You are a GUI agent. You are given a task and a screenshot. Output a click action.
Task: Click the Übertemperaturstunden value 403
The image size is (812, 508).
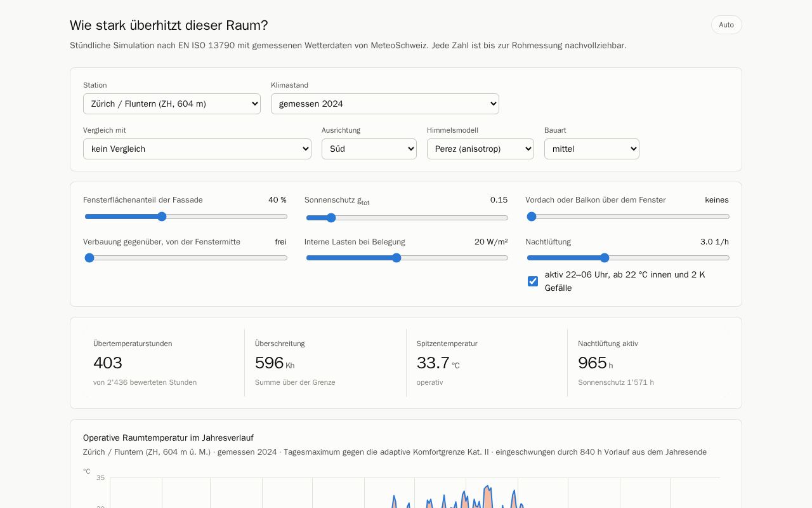coord(108,363)
